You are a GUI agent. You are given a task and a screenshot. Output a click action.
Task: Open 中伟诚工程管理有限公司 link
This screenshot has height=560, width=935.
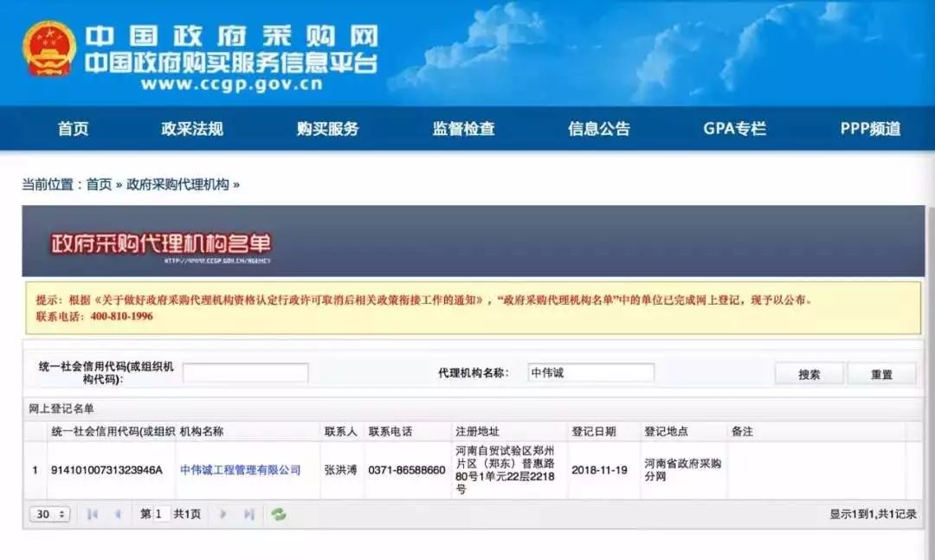click(241, 470)
